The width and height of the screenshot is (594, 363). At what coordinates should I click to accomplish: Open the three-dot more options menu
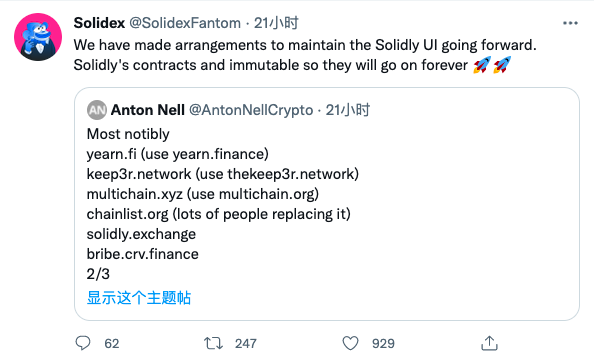pyautogui.click(x=570, y=23)
